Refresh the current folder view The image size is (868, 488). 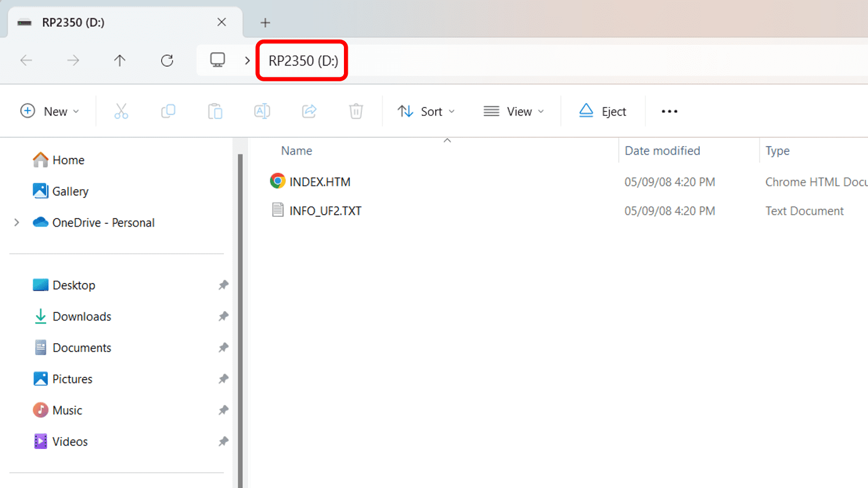tap(167, 60)
